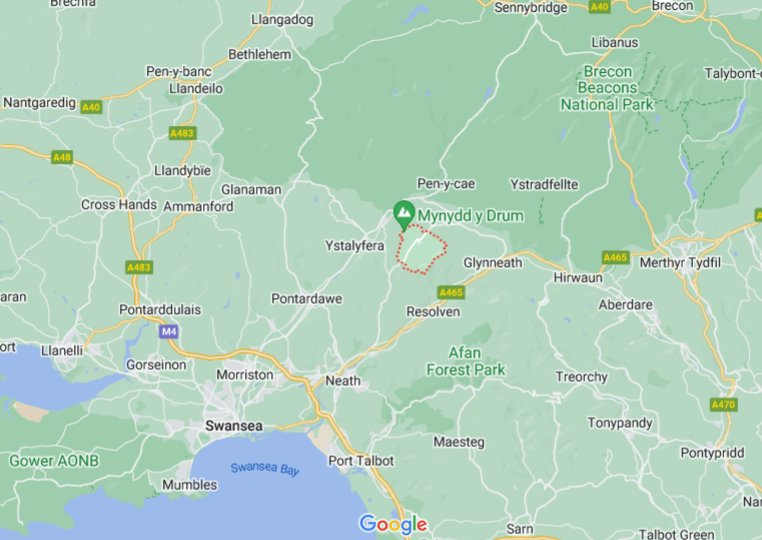Select the A465 shield near Hirwaun

(615, 257)
